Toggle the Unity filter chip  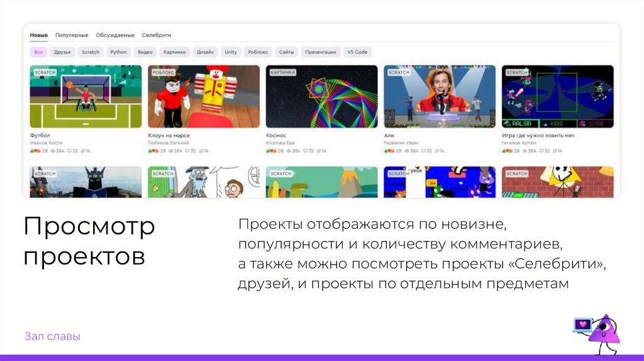[230, 52]
